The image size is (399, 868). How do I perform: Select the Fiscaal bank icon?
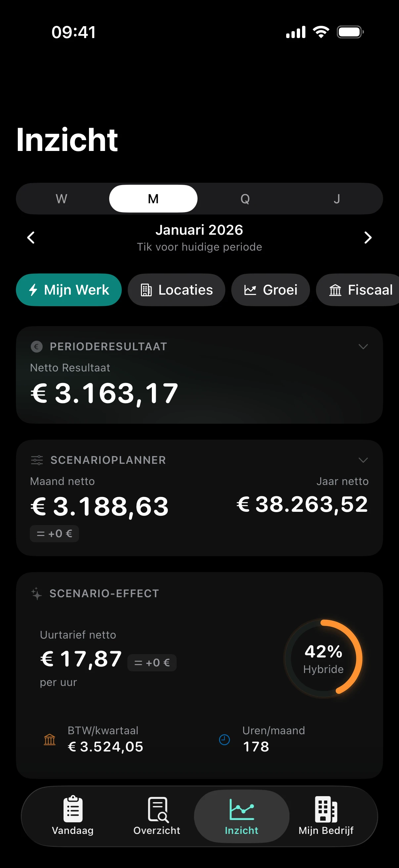click(x=336, y=289)
